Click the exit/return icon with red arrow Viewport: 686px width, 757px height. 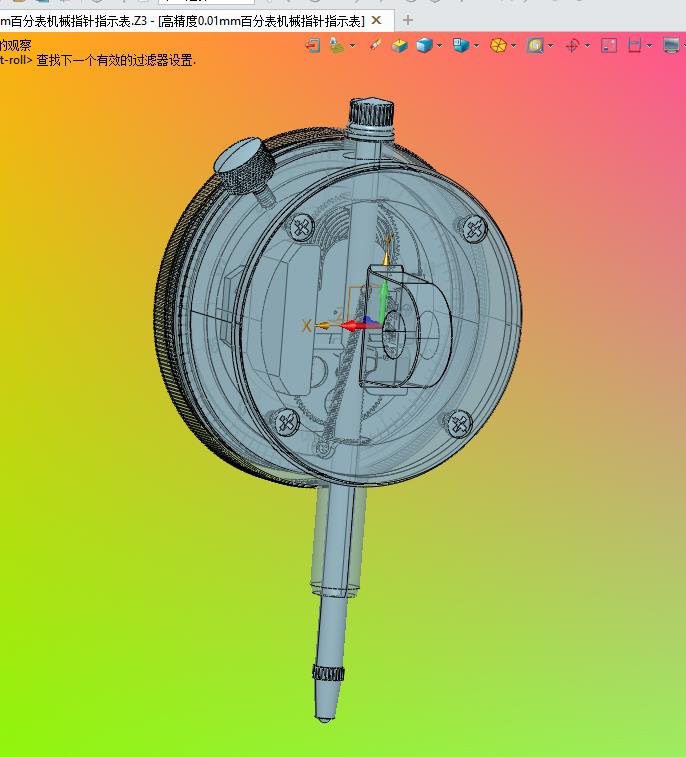tap(313, 45)
